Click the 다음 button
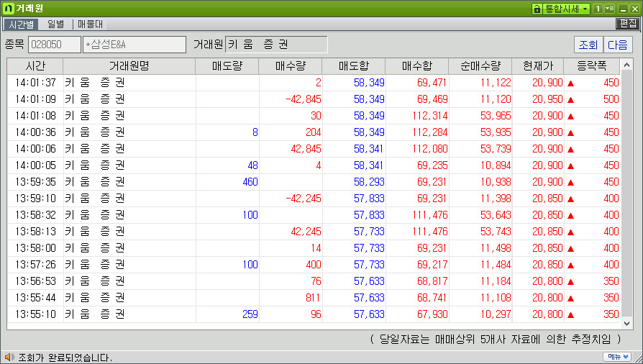 pos(618,45)
